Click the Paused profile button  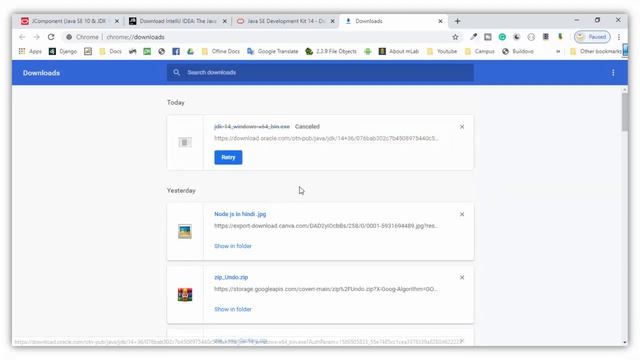coord(592,37)
